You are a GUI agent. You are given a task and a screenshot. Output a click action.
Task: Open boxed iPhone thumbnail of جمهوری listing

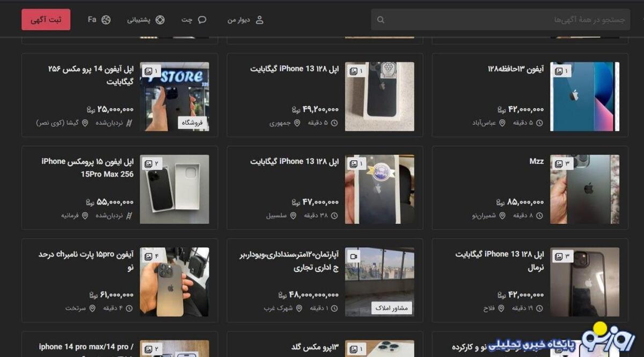pyautogui.click(x=379, y=96)
